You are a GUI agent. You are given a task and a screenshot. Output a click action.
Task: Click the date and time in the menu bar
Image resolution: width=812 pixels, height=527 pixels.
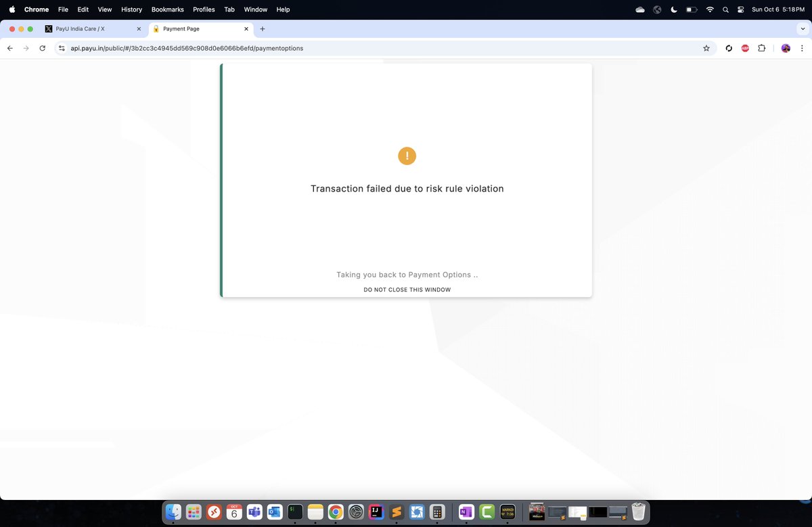click(x=777, y=9)
